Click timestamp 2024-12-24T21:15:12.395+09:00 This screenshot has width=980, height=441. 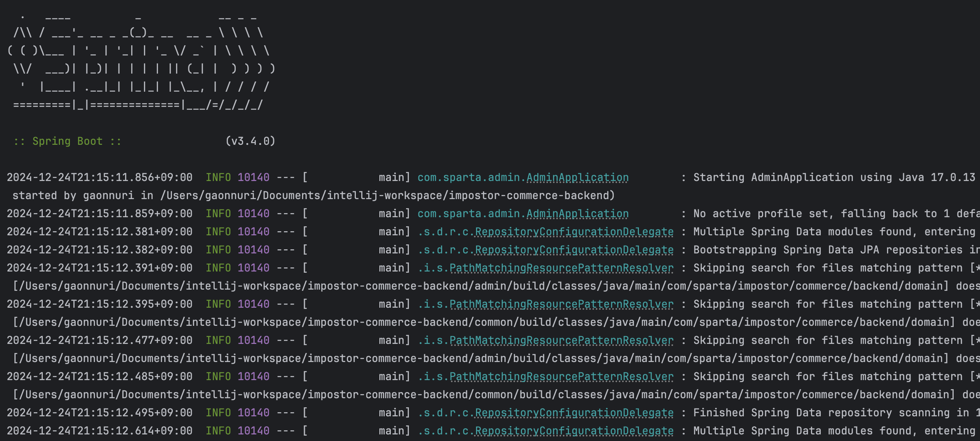(100, 304)
